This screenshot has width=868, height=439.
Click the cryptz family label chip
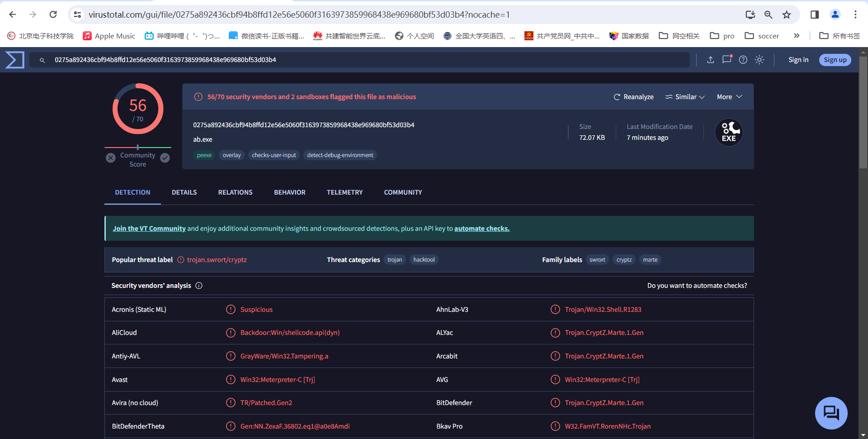coord(624,260)
